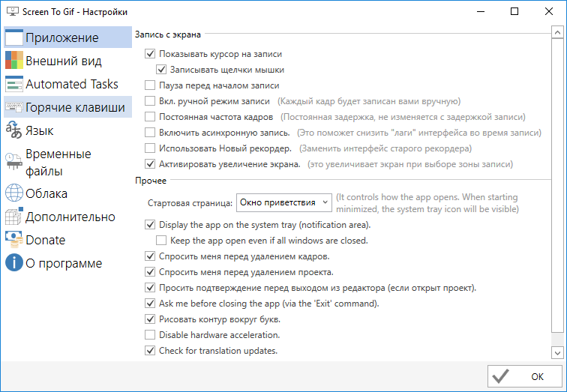
Task: Click the scrollbar up arrow
Action: pos(557,32)
